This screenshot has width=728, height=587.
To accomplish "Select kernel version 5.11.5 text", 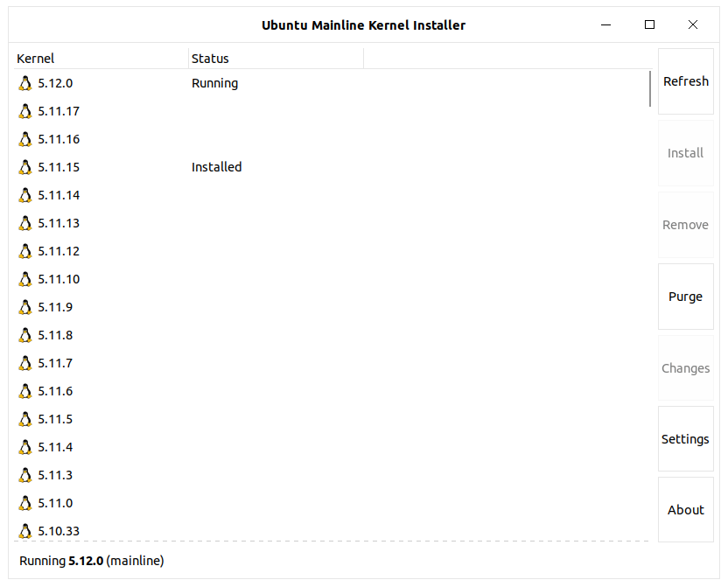I will click(x=55, y=419).
